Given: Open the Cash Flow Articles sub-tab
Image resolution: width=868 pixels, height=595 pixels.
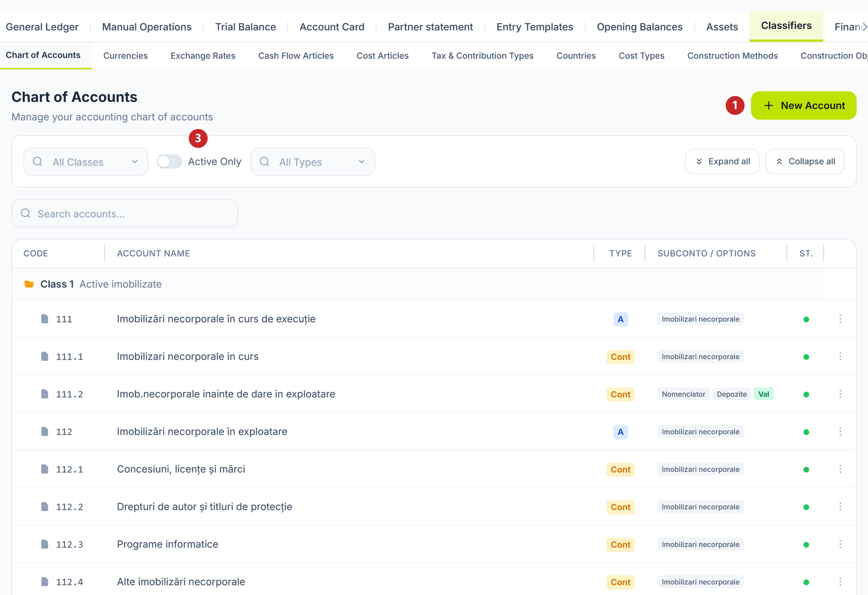Looking at the screenshot, I should coord(296,56).
